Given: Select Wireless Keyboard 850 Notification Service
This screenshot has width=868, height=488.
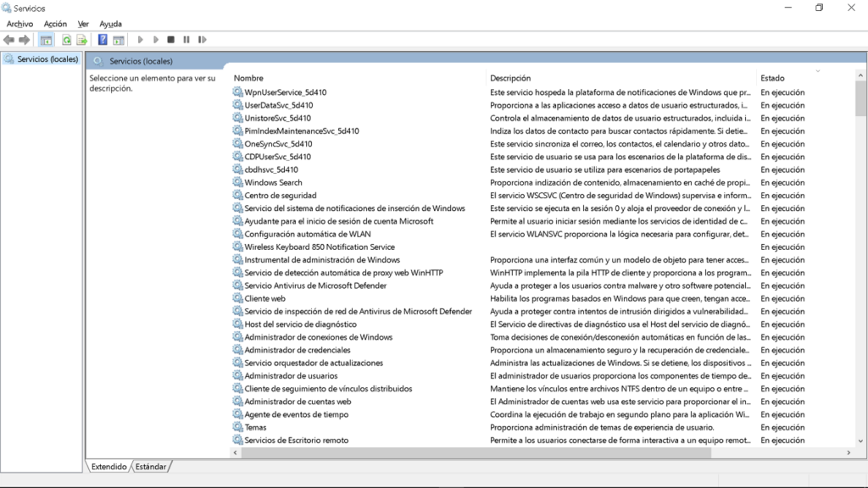Looking at the screenshot, I should pos(320,247).
